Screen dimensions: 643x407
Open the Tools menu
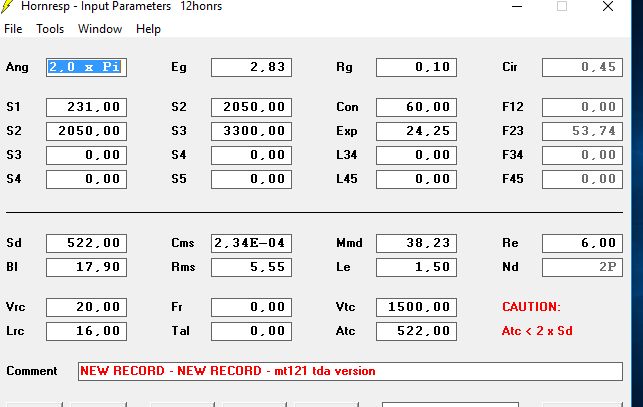(50, 29)
